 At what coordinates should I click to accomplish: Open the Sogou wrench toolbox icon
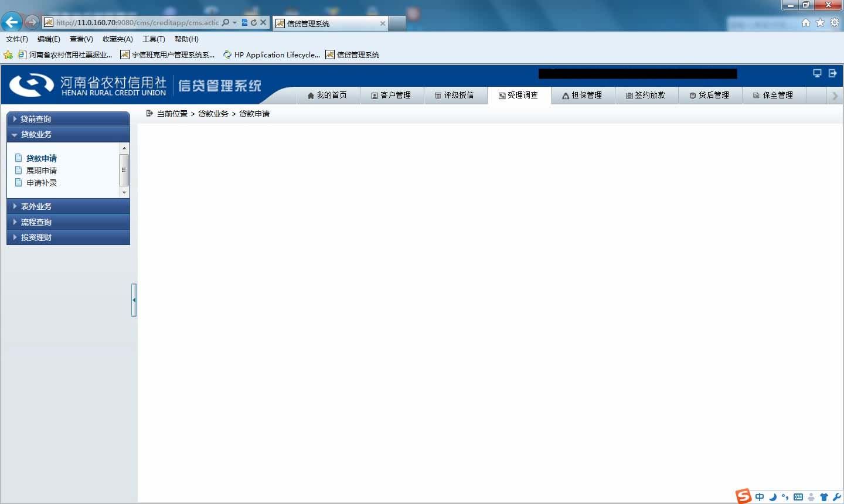pos(836,497)
